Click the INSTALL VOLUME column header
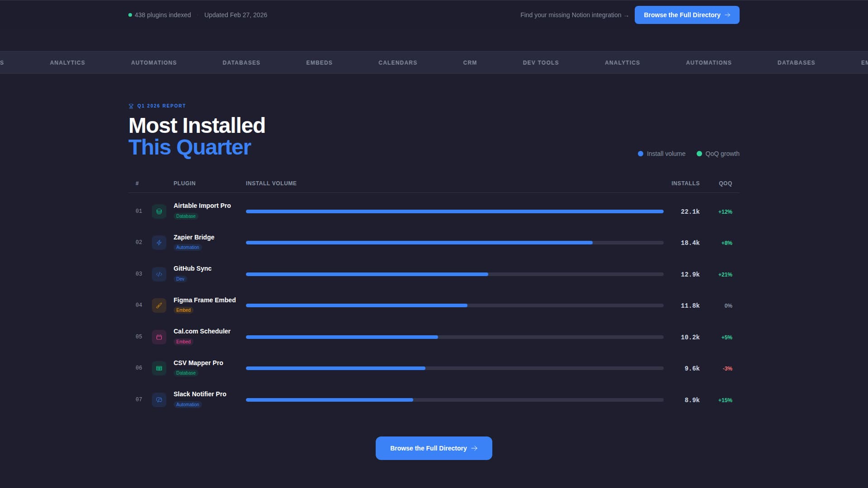Viewport: 868px width, 488px height. [271, 183]
